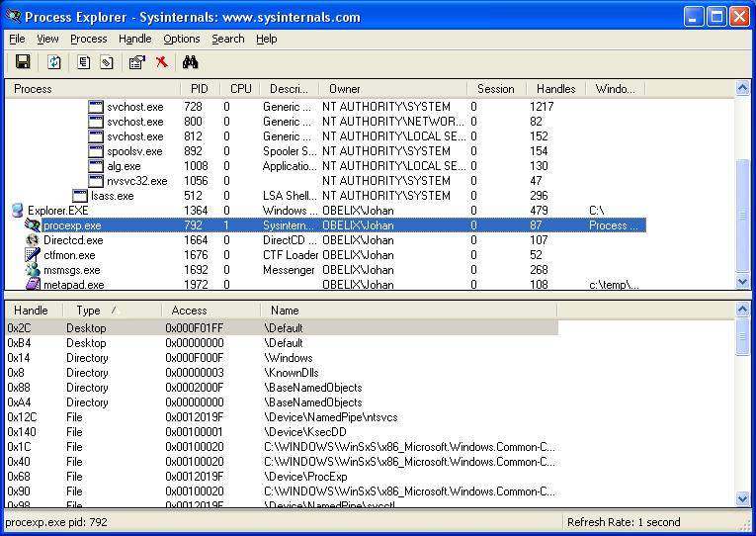Select the \Device\ProcExp file handle

pyautogui.click(x=282, y=477)
